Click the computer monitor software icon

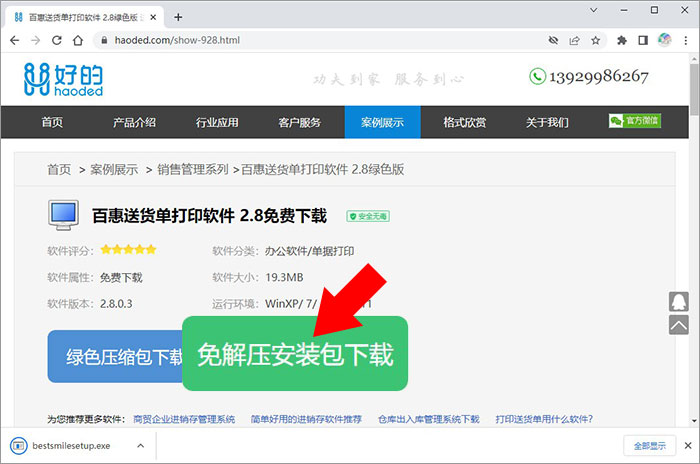tap(63, 215)
